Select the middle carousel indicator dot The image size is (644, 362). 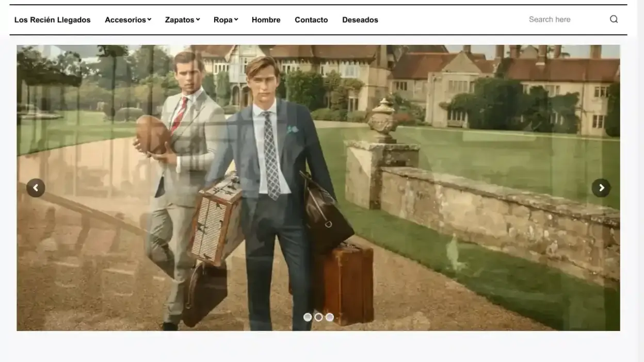(318, 317)
